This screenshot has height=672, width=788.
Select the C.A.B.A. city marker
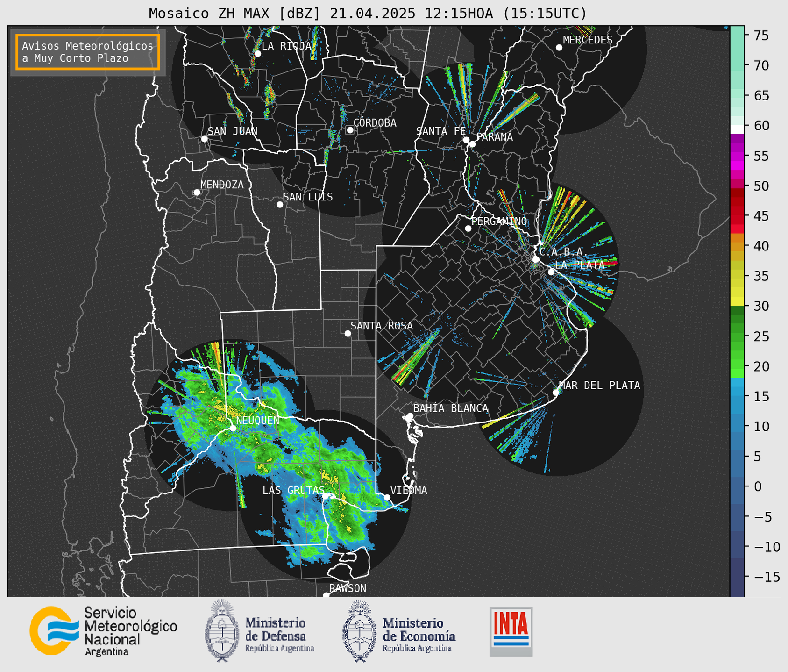[536, 259]
